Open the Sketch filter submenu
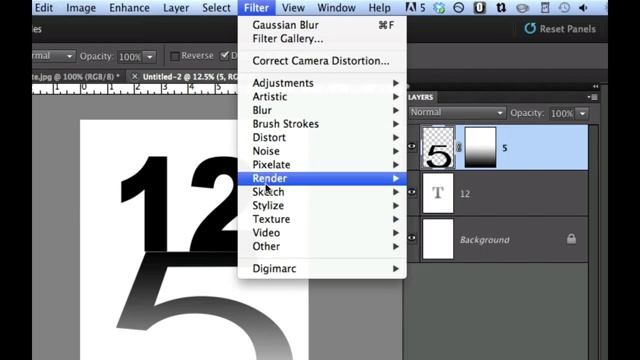 [322, 192]
